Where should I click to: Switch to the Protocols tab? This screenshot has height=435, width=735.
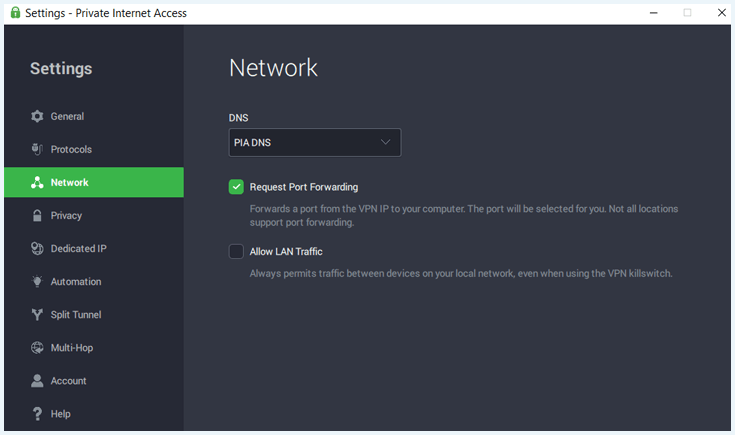pyautogui.click(x=94, y=149)
